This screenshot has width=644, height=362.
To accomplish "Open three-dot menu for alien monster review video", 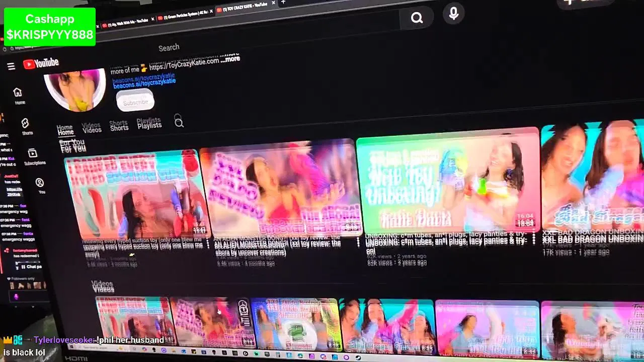I will [x=358, y=242].
